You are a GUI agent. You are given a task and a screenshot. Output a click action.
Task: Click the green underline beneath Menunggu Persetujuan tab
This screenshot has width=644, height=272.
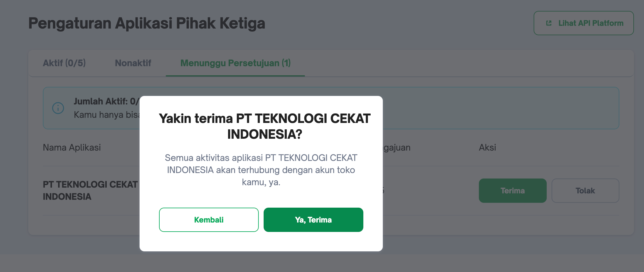click(235, 76)
